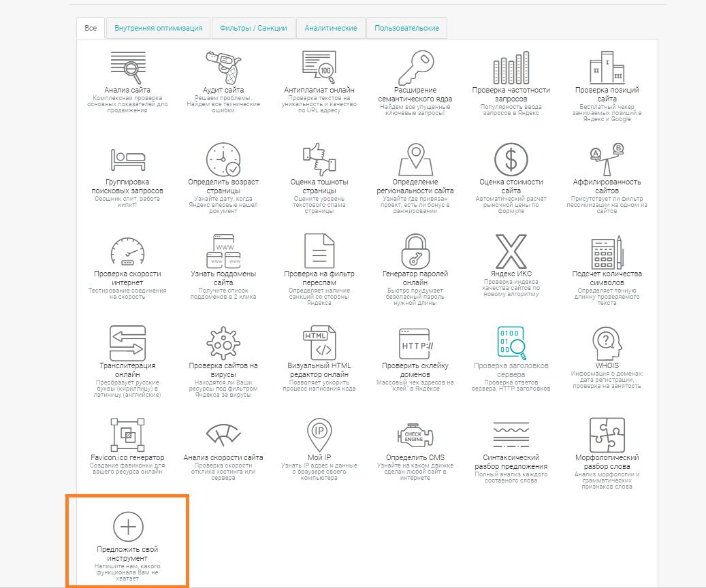Switch to Внутренняя оптимизация tab
Viewport: 706px width, 588px height.
click(158, 29)
